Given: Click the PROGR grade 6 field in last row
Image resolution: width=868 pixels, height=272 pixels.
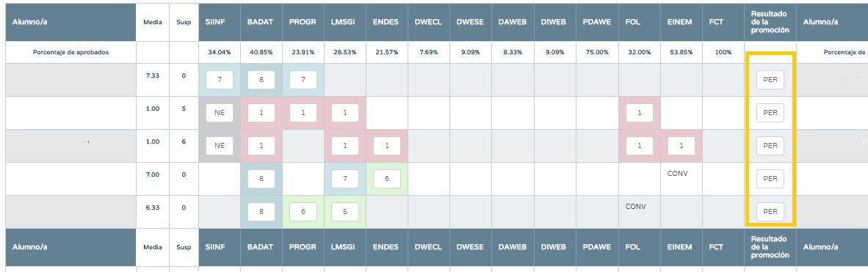Looking at the screenshot, I should (303, 212).
